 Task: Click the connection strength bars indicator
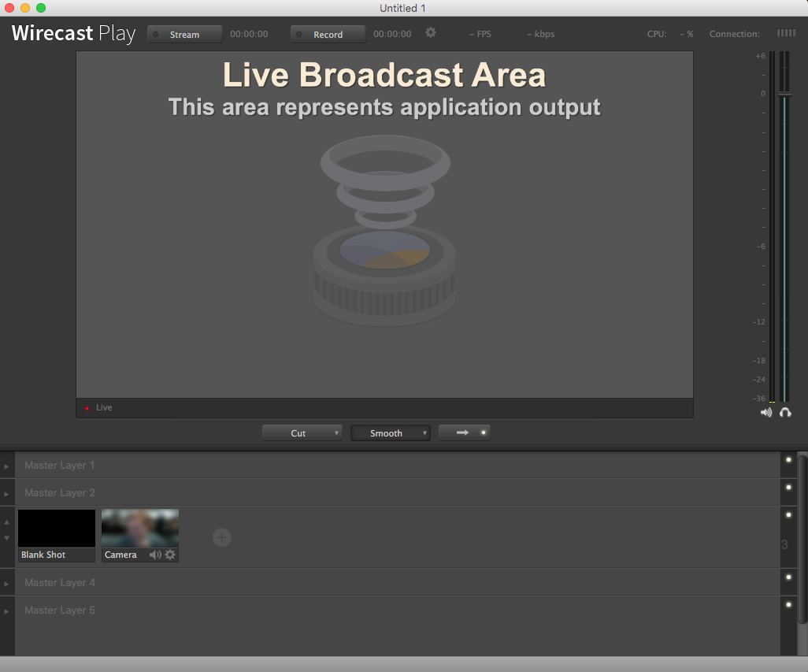tap(787, 33)
